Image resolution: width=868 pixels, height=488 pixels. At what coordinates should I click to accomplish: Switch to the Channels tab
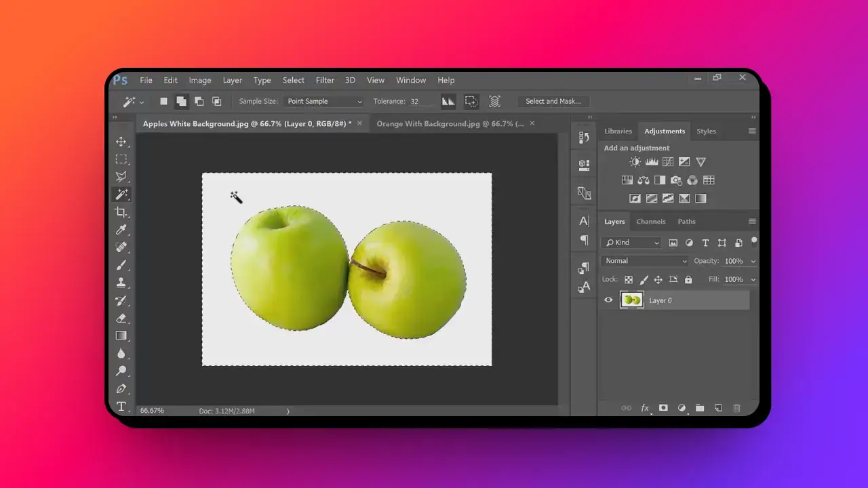[651, 221]
